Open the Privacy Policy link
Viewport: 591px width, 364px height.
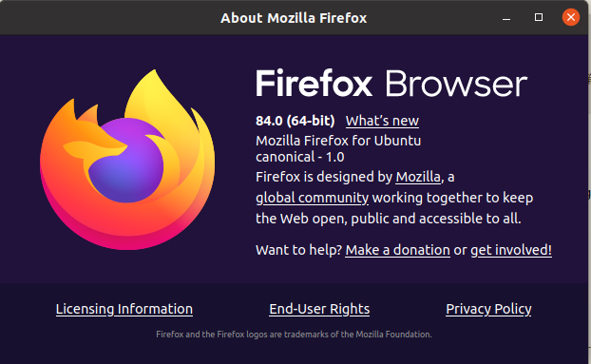[488, 309]
